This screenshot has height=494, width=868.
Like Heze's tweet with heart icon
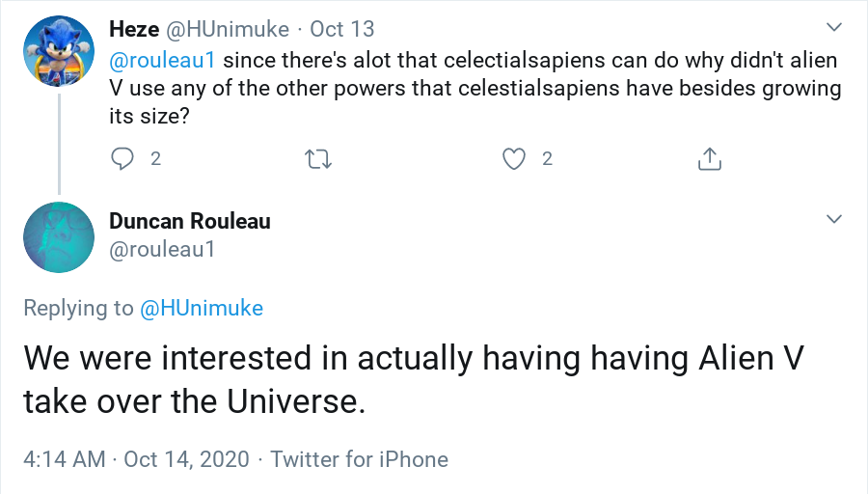pyautogui.click(x=514, y=159)
